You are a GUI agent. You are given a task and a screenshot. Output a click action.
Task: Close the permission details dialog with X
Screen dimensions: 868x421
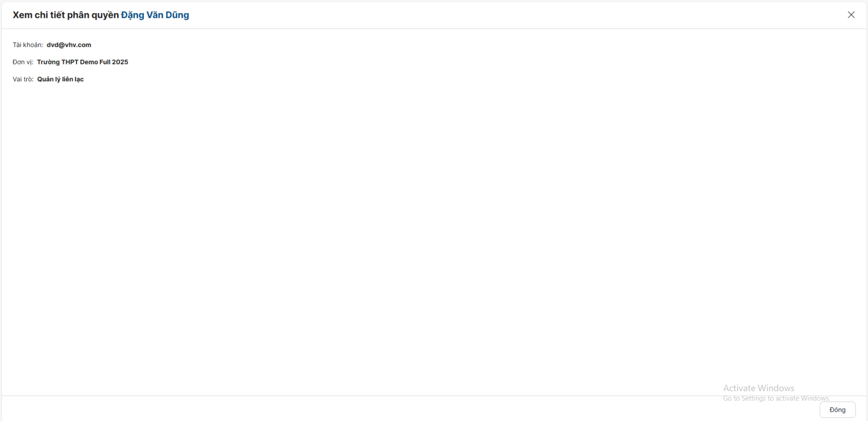[x=851, y=15]
